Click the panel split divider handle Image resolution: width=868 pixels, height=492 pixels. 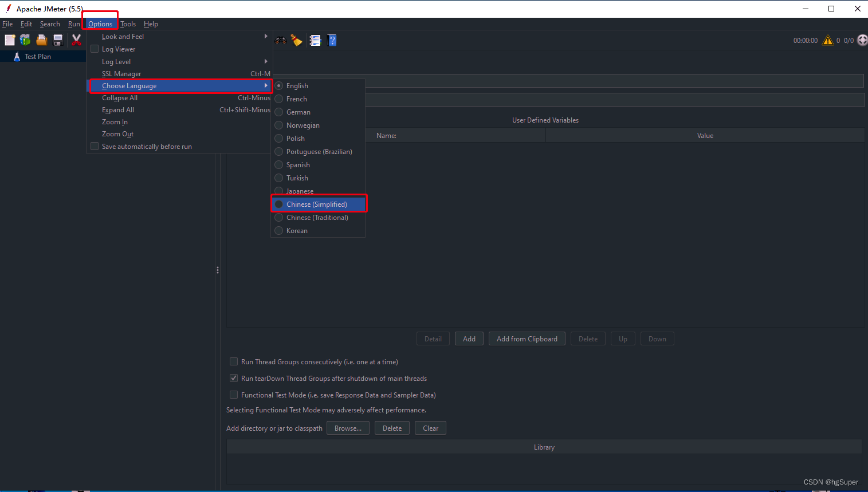pos(218,270)
